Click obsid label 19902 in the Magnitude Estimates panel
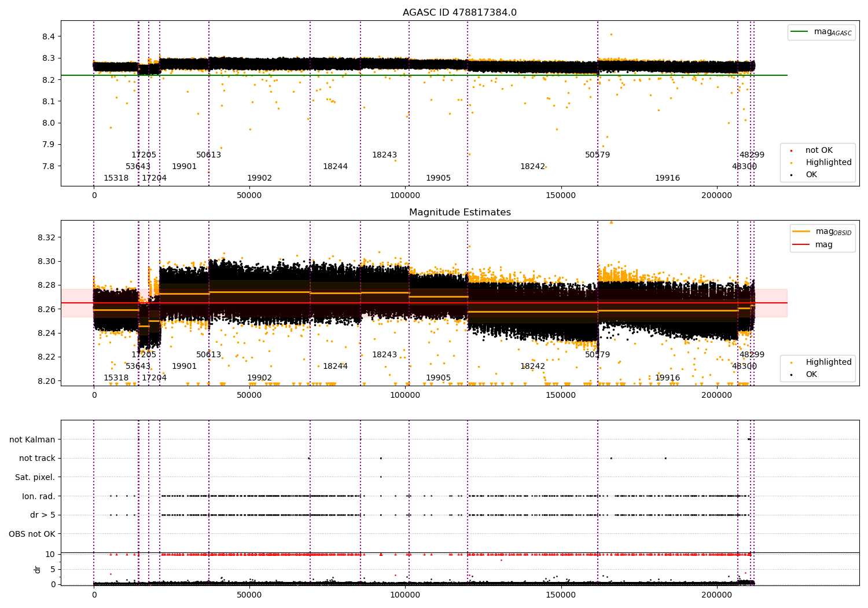868x608 pixels. coord(259,378)
